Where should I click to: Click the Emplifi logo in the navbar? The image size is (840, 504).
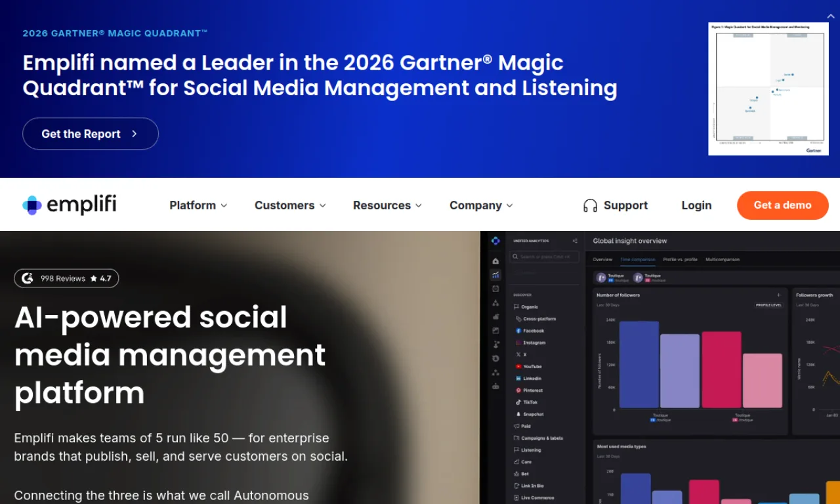click(70, 205)
